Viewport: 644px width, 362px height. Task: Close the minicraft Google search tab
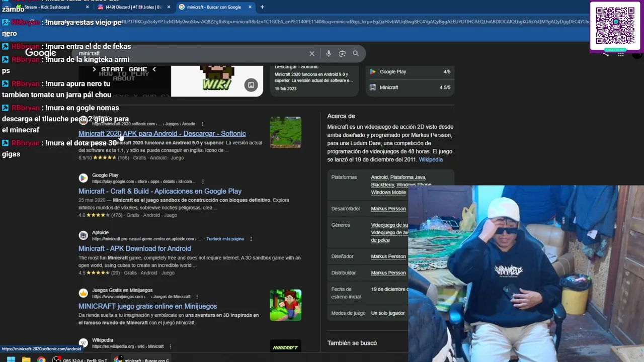pyautogui.click(x=251, y=7)
